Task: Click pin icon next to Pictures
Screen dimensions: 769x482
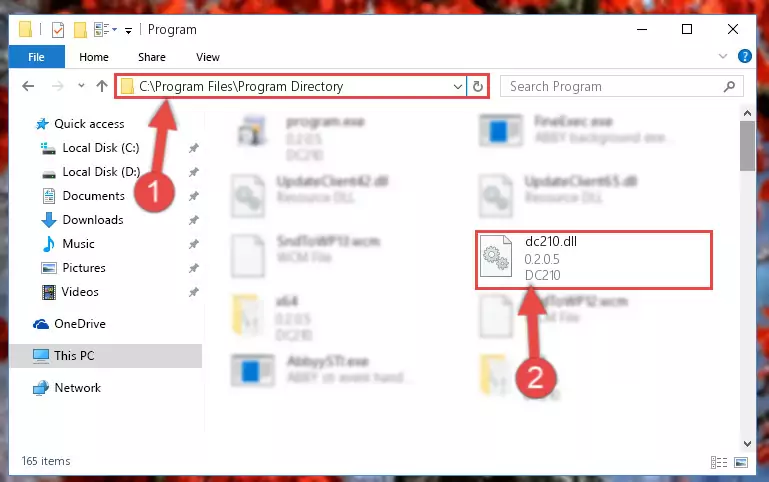Action: pos(194,268)
